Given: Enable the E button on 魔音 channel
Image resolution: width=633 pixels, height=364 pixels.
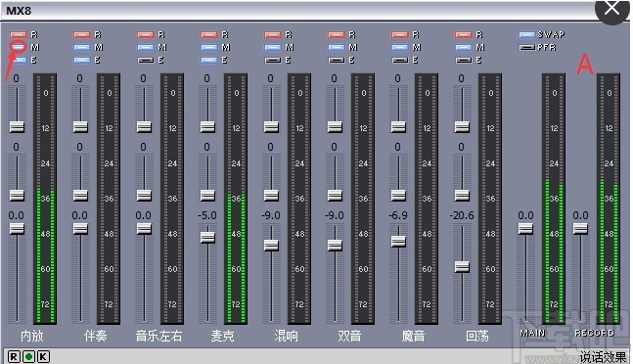Looking at the screenshot, I should (x=400, y=60).
